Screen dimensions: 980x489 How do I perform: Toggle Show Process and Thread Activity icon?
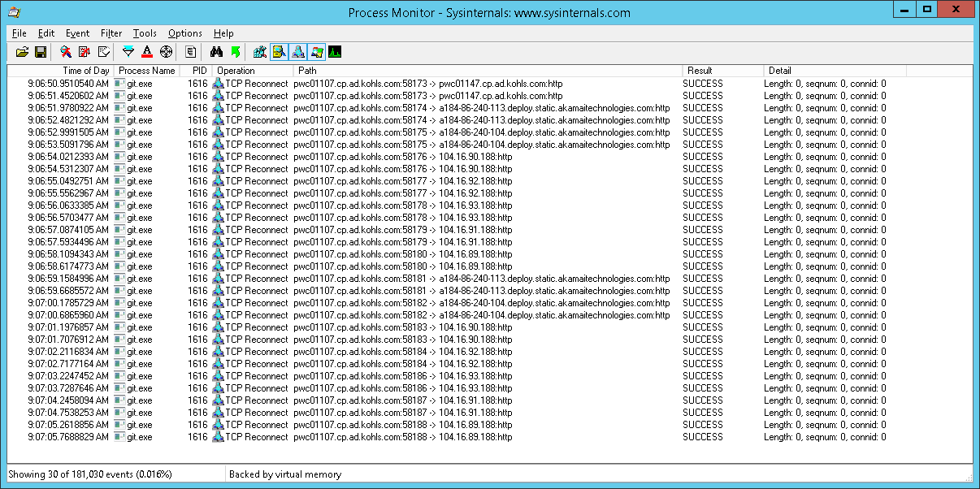(x=316, y=52)
